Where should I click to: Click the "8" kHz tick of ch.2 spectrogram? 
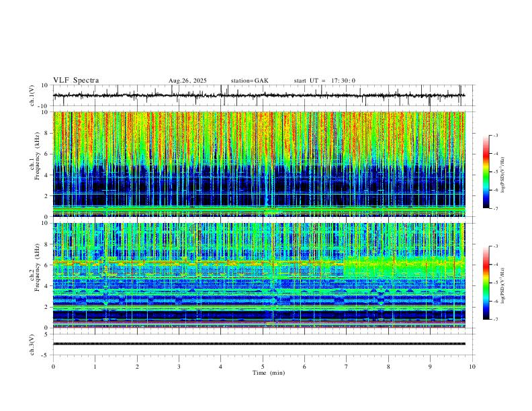[47, 244]
